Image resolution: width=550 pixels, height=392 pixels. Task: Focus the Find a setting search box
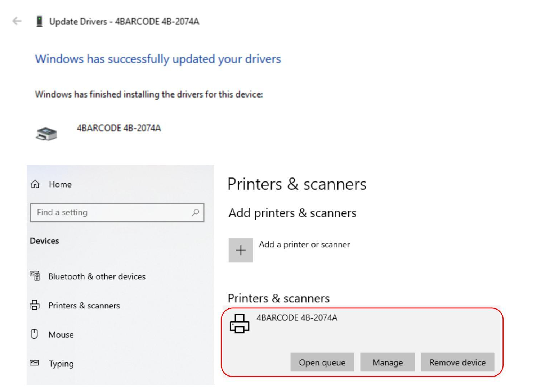[117, 212]
